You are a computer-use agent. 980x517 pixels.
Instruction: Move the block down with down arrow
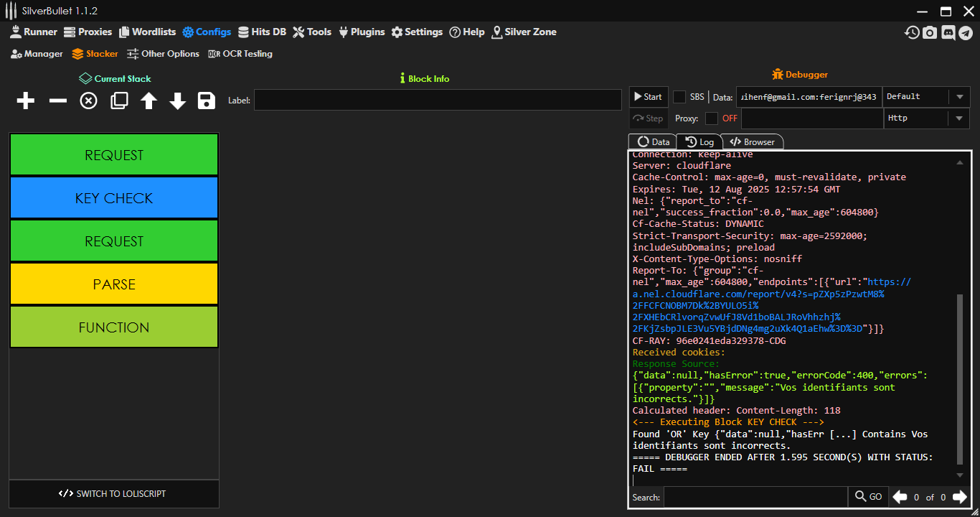point(178,101)
